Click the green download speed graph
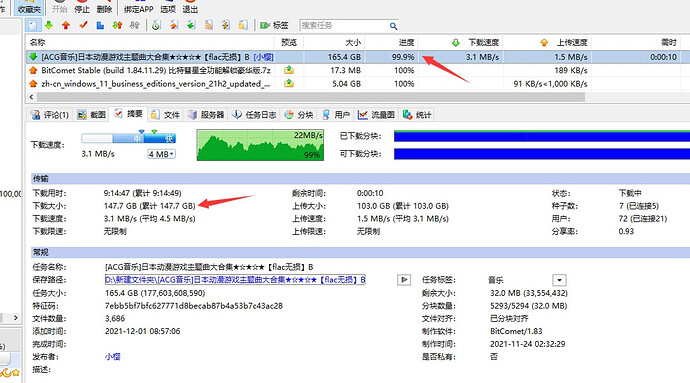The image size is (690, 383). pyautogui.click(x=260, y=145)
